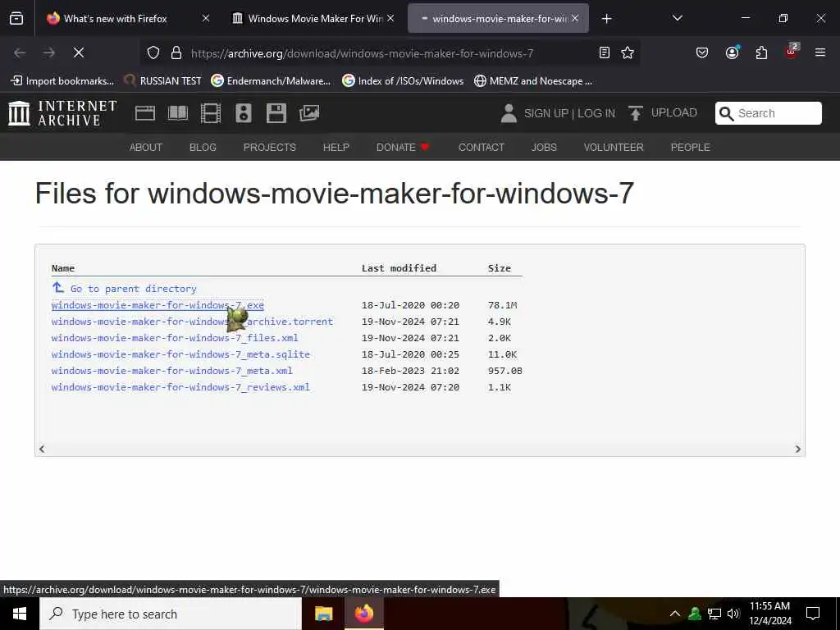Go forward using the arrow button
The height and width of the screenshot is (630, 840).
coord(49,52)
